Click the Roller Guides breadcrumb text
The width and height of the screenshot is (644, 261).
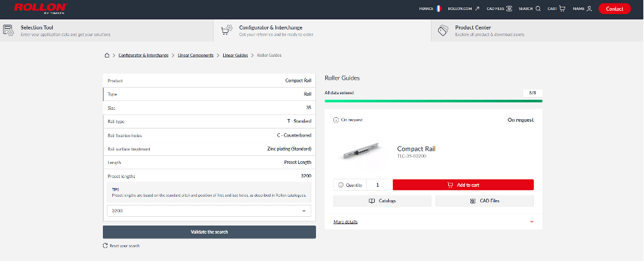coord(269,55)
